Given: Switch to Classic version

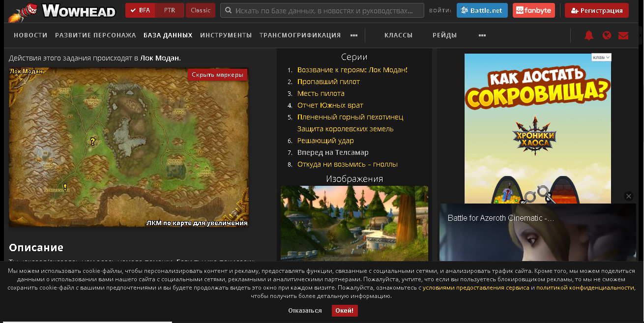Looking at the screenshot, I should [x=200, y=10].
